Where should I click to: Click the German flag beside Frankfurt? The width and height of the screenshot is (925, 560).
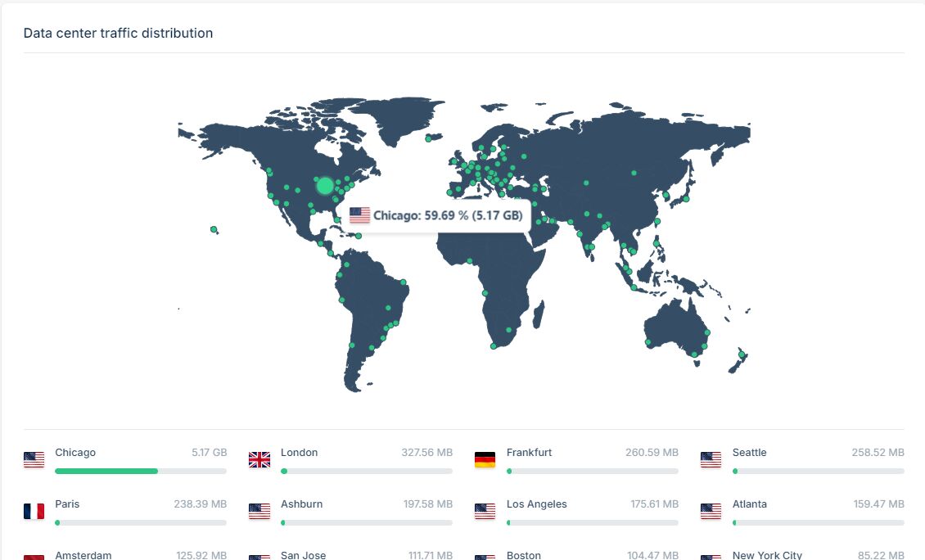485,460
